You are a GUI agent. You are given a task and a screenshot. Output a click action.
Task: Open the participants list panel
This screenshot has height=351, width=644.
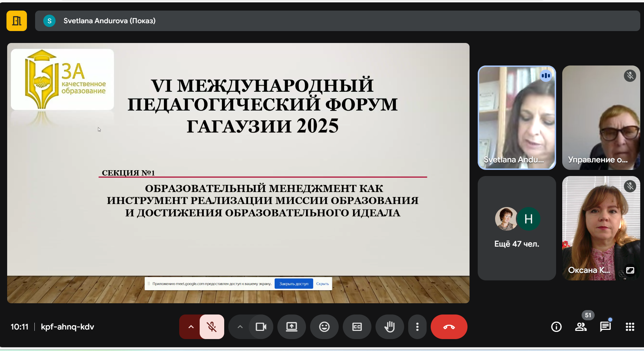(x=581, y=327)
